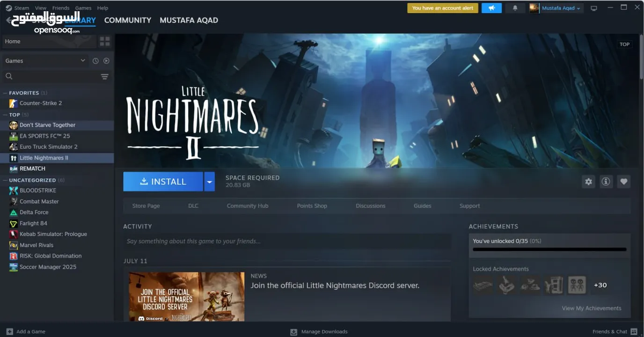Collapse the FAVORITES category
This screenshot has width=644, height=337.
click(x=5, y=93)
